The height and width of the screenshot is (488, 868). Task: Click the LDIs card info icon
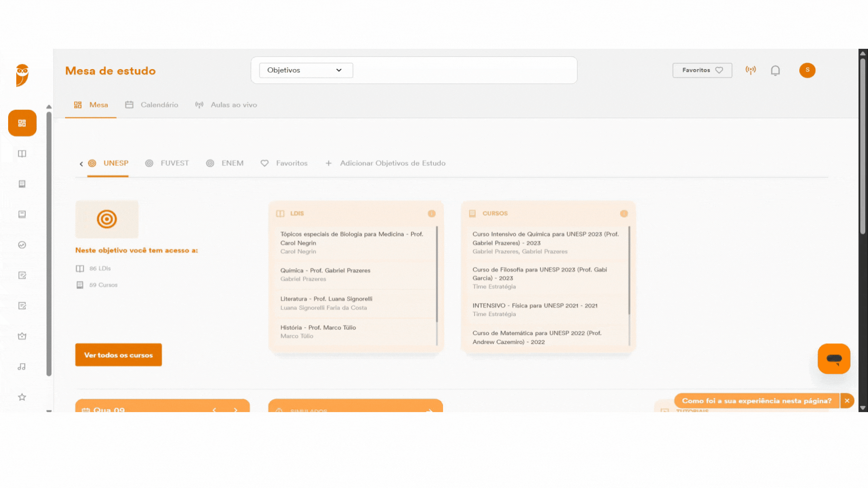click(x=432, y=213)
